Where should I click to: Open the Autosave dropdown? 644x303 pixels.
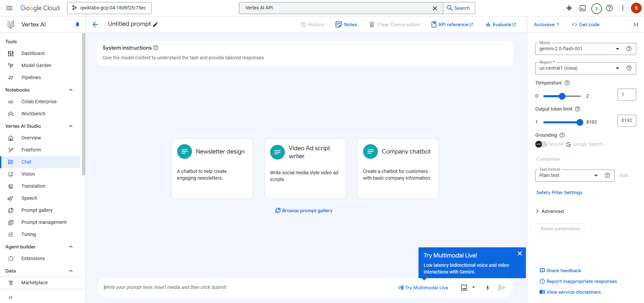tap(546, 24)
